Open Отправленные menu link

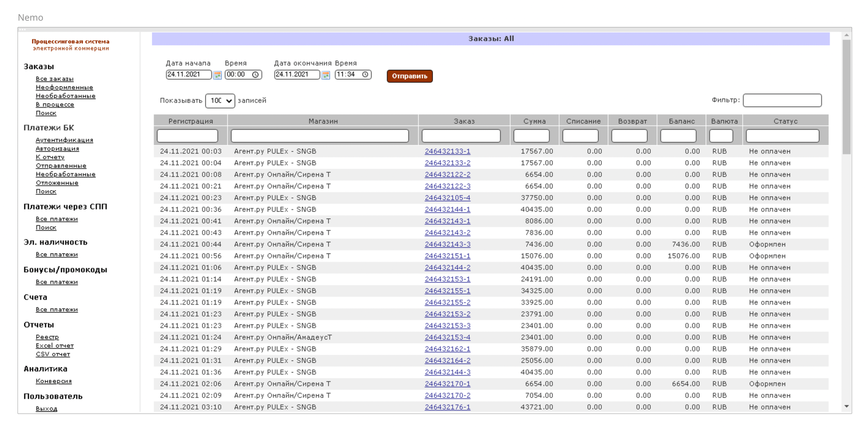(x=61, y=166)
